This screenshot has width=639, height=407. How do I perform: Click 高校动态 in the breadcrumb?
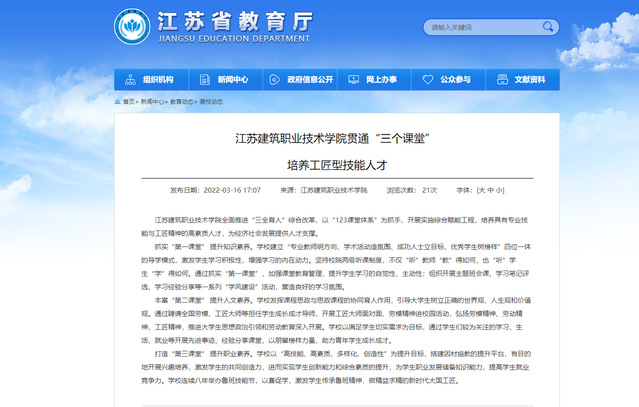tap(209, 101)
